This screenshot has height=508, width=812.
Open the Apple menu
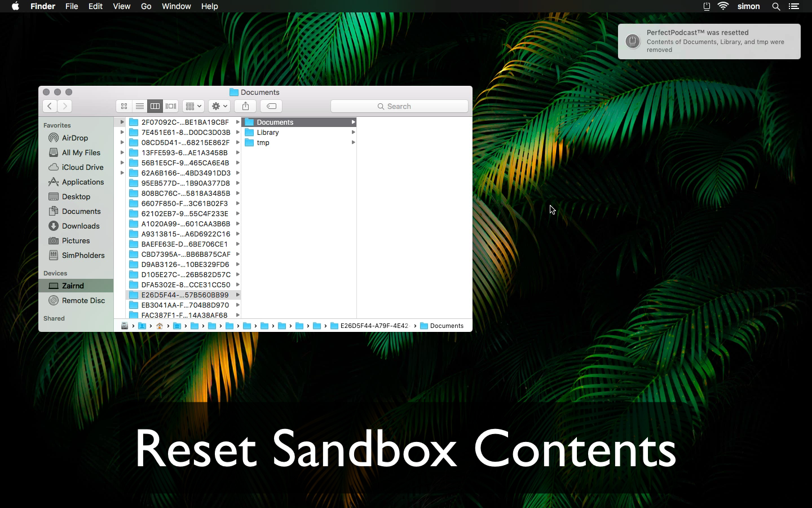tap(15, 6)
